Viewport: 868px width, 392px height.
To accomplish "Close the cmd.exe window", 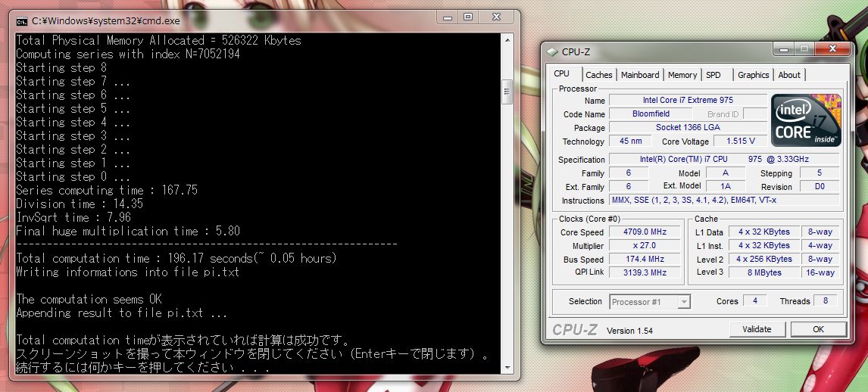I will [495, 17].
